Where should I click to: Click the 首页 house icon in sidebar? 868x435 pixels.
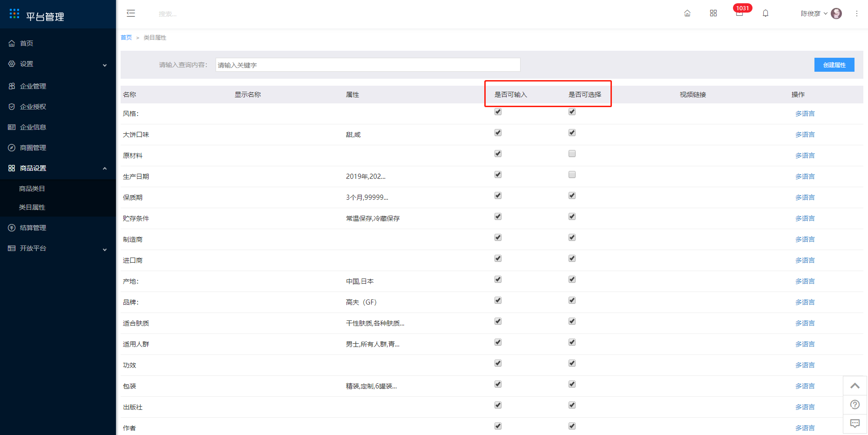[x=12, y=43]
